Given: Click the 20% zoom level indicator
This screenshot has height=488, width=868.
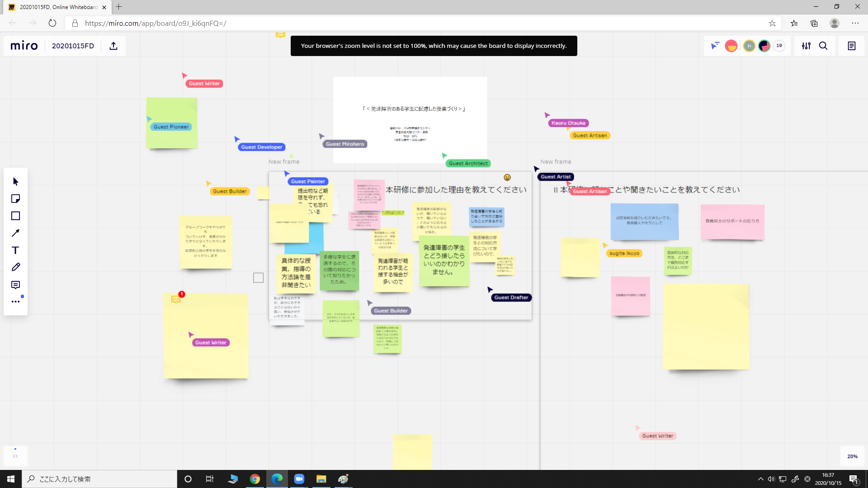Looking at the screenshot, I should [852, 456].
